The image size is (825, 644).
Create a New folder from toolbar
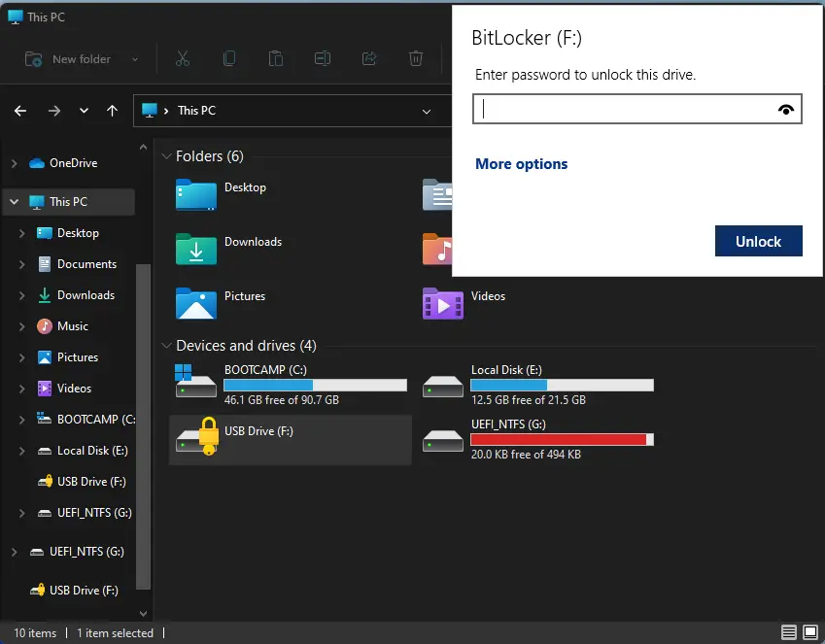coord(68,59)
